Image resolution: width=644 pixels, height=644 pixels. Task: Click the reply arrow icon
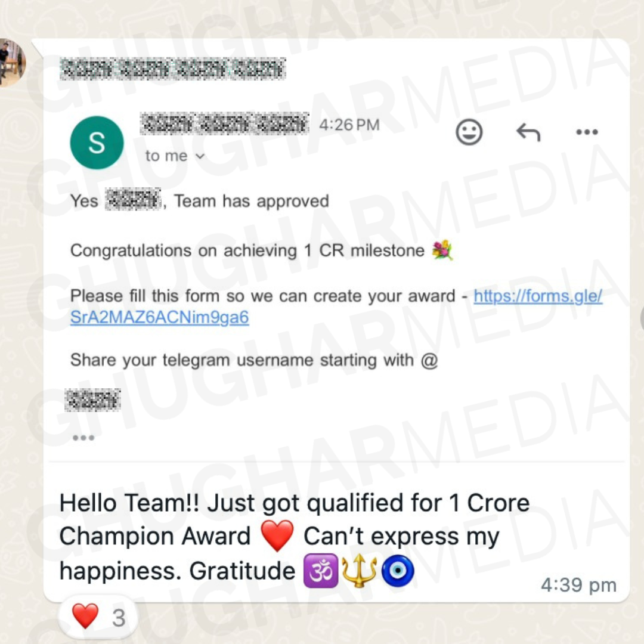tap(528, 132)
